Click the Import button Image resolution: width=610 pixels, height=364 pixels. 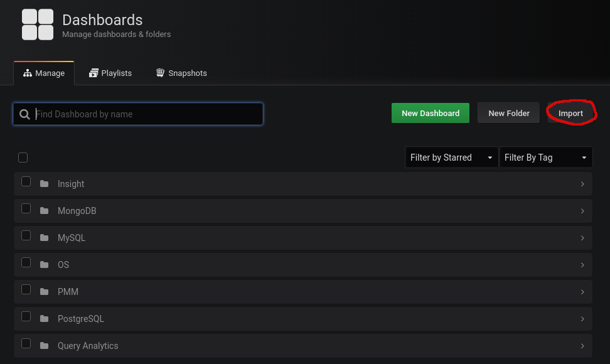(570, 114)
